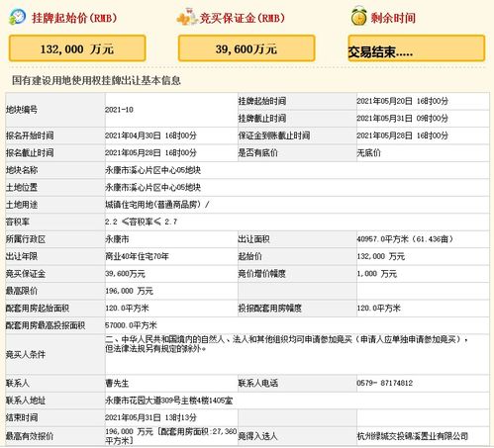Click the 竞价增价幅度 value 1,000 万元
Viewport: 494px width, 448px height.
377,274
